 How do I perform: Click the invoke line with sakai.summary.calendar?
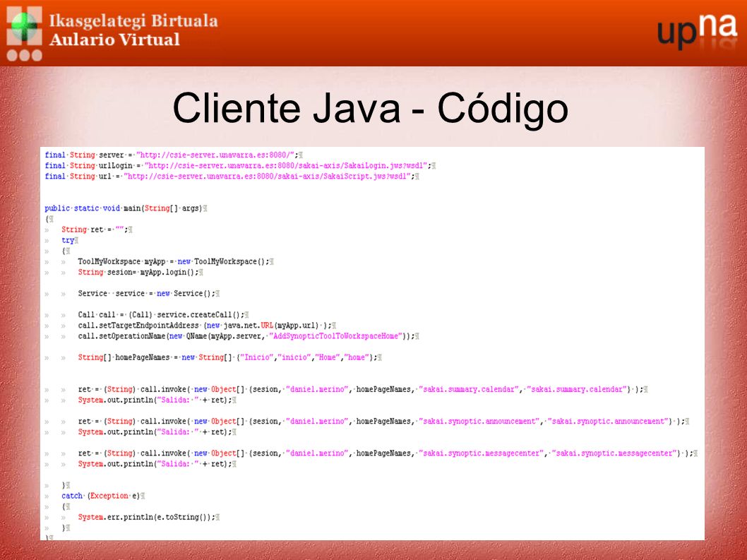[x=362, y=389]
